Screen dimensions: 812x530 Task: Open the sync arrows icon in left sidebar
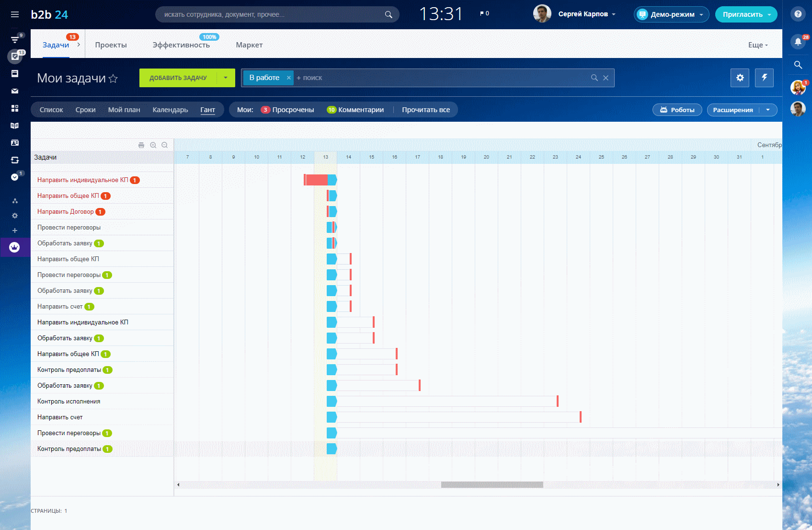(x=15, y=160)
